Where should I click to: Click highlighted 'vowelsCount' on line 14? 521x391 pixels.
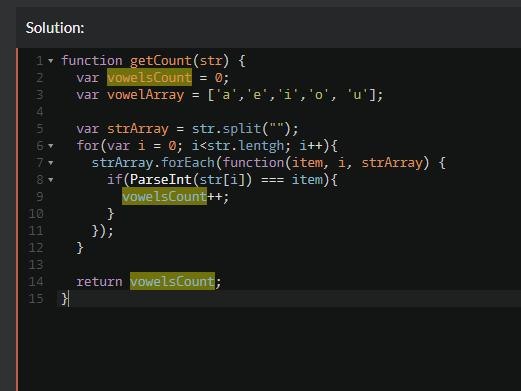172,281
